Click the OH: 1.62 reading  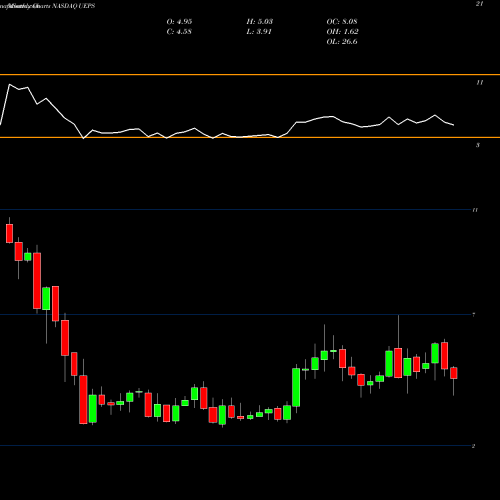click(x=343, y=32)
